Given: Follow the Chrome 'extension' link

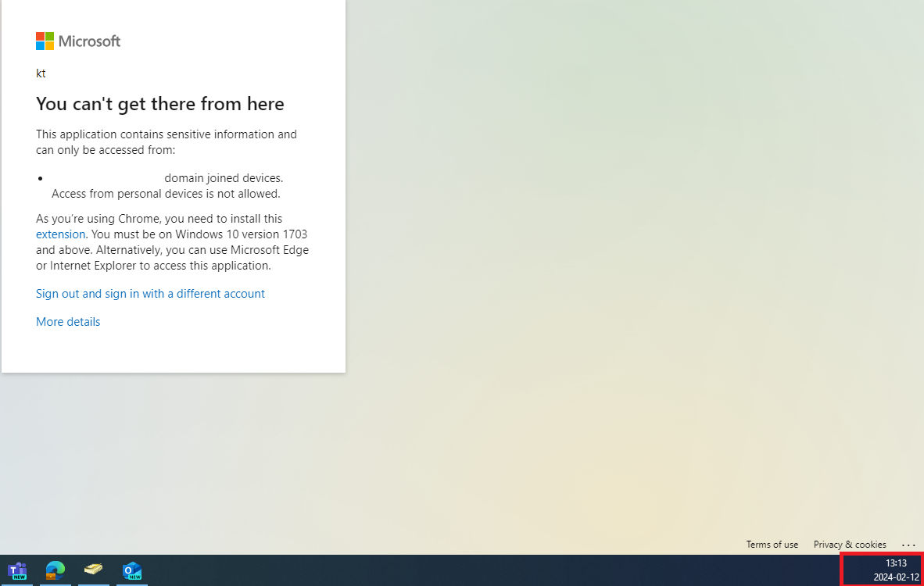Looking at the screenshot, I should (60, 234).
